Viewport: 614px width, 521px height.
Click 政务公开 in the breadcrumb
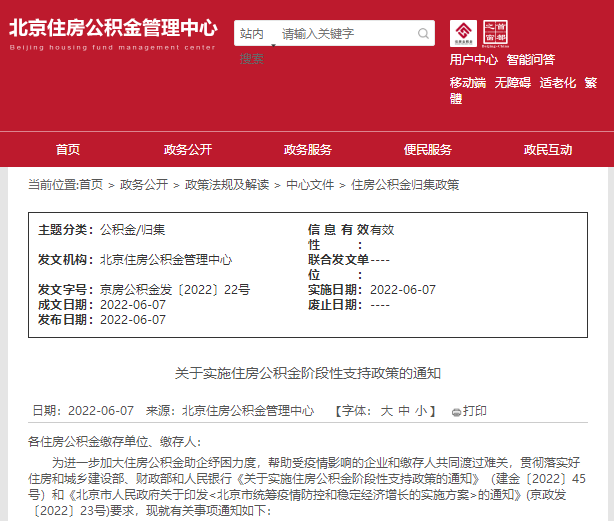tap(144, 184)
